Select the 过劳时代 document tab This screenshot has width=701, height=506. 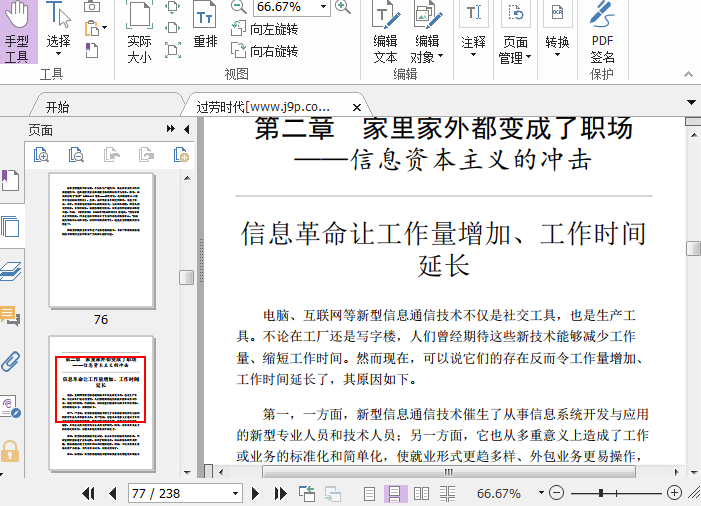pyautogui.click(x=264, y=107)
